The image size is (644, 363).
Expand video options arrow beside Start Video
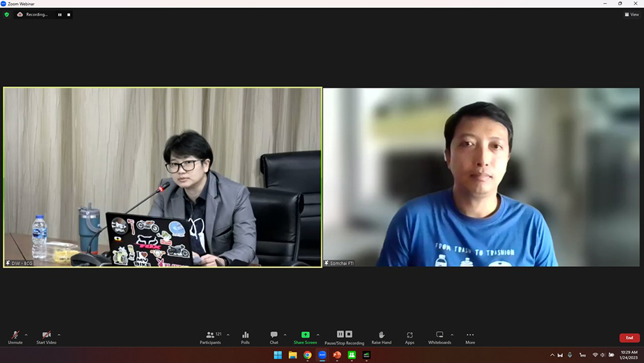(x=59, y=335)
